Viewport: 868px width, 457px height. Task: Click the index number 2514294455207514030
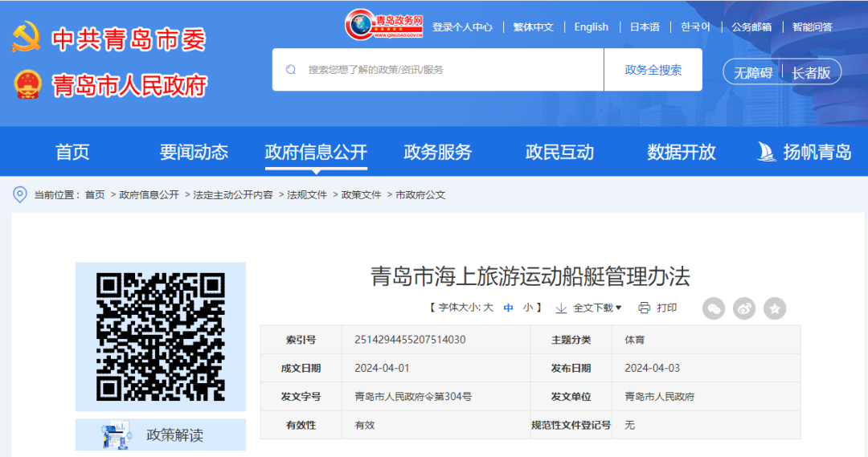coord(410,340)
